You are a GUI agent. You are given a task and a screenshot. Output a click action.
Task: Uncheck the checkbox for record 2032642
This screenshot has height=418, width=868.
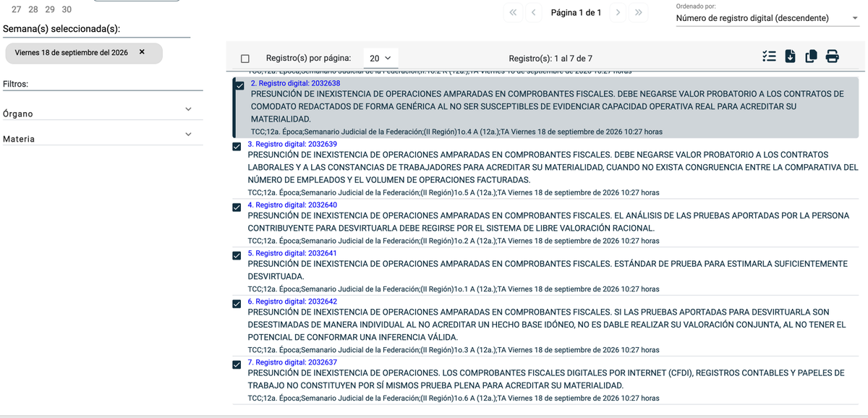pos(237,304)
